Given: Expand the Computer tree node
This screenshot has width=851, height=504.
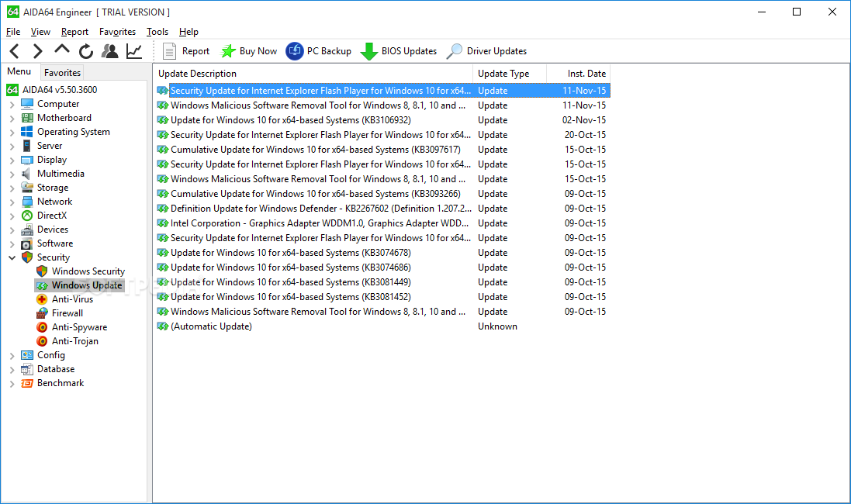Looking at the screenshot, I should tap(12, 104).
